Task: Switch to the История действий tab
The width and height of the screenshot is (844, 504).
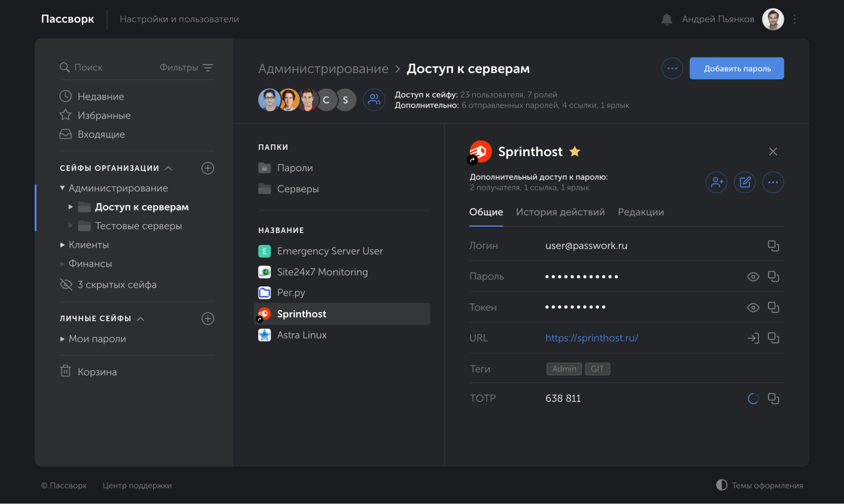Action: [560, 212]
